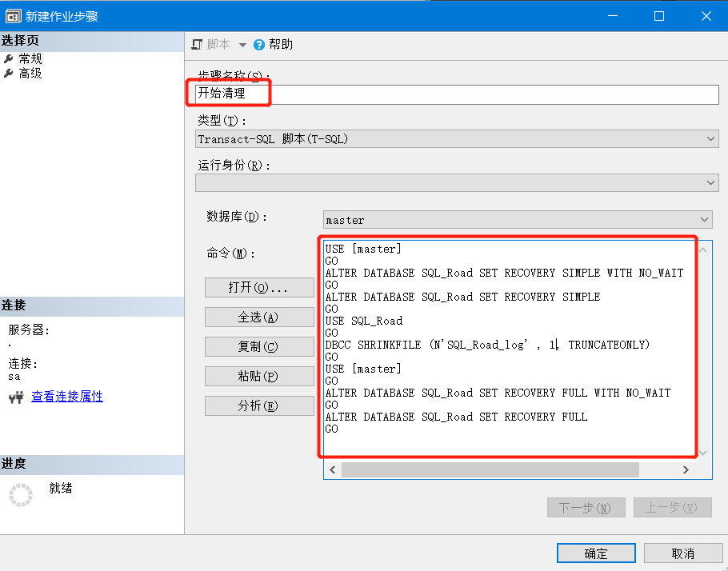This screenshot has width=728, height=571.
Task: Click the horizontal scrollbar left arrow in command box
Action: coord(333,469)
